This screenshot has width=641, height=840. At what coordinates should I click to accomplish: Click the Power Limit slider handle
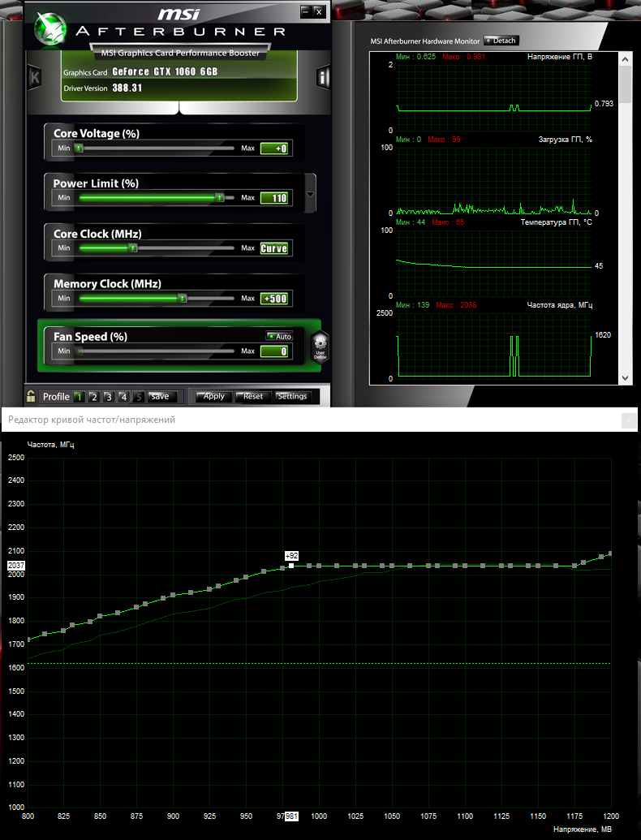[220, 198]
